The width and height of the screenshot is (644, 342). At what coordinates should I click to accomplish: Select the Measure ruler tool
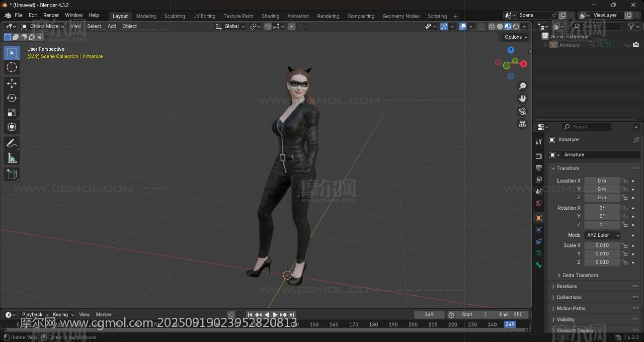[x=12, y=158]
